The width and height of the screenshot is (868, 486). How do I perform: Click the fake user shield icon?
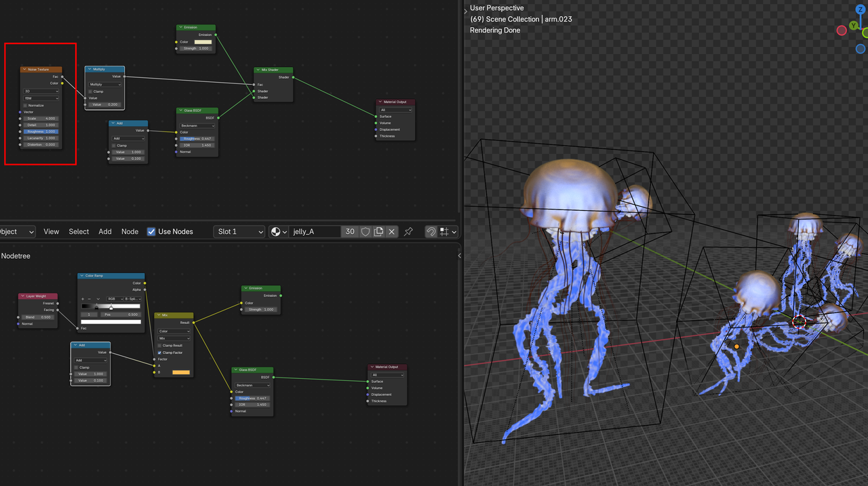coord(365,231)
